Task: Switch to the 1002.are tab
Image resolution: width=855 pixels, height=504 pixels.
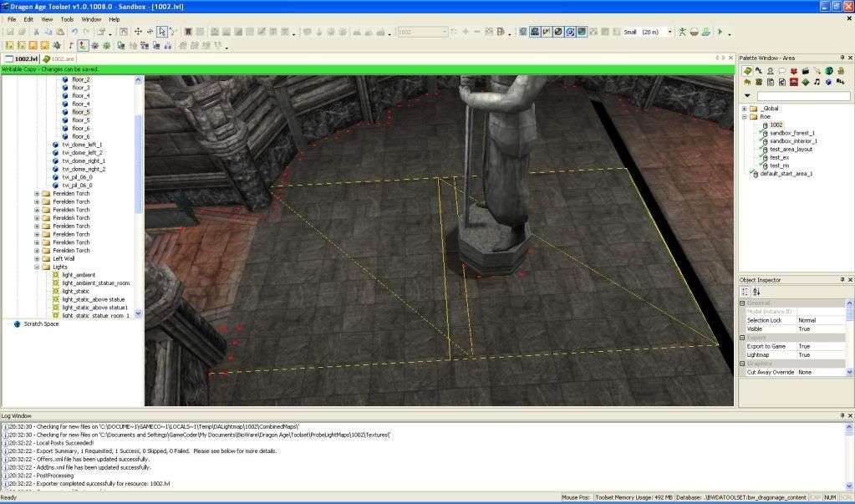Action: point(63,59)
